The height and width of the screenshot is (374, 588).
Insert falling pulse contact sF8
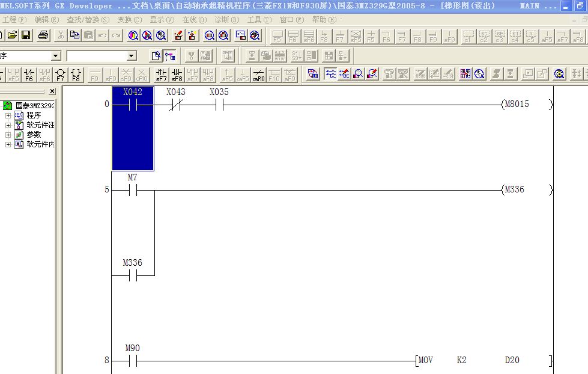click(x=177, y=75)
